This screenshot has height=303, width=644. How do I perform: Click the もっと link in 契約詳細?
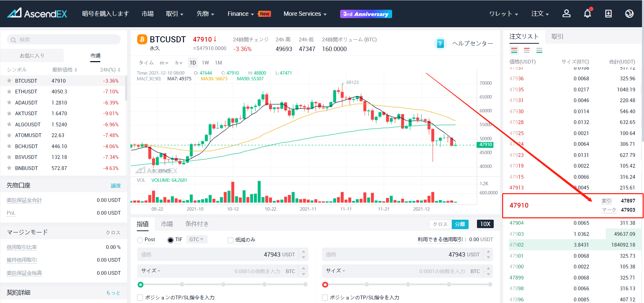coord(113,293)
